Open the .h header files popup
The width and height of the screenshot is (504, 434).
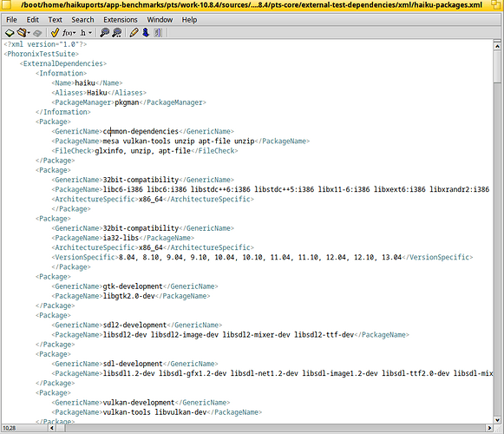pyautogui.click(x=86, y=33)
